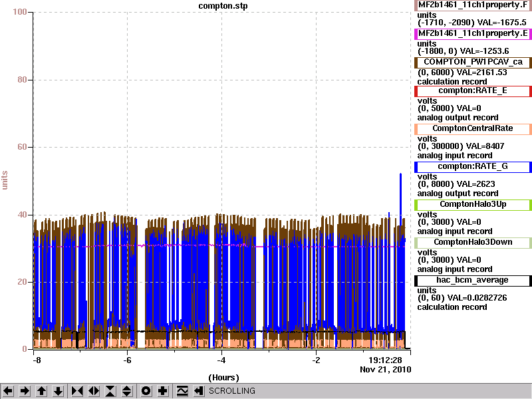Select the COMPTON_PW1PCAV_ca curve legend
The width and height of the screenshot is (532, 399).
pyautogui.click(x=473, y=62)
